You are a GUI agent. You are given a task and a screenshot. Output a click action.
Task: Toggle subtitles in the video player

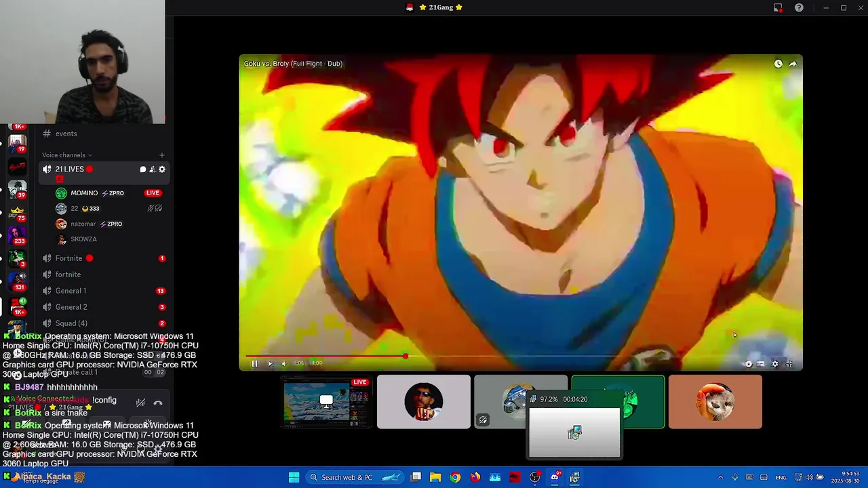(x=761, y=364)
